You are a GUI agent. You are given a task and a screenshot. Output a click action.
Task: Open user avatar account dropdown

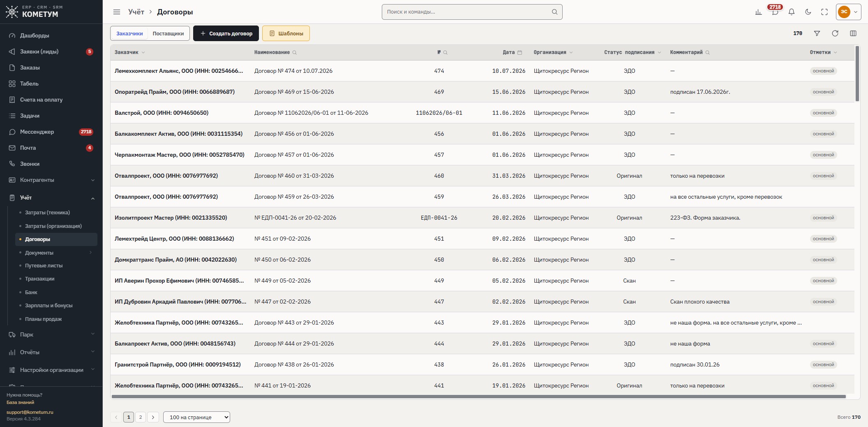click(x=849, y=12)
